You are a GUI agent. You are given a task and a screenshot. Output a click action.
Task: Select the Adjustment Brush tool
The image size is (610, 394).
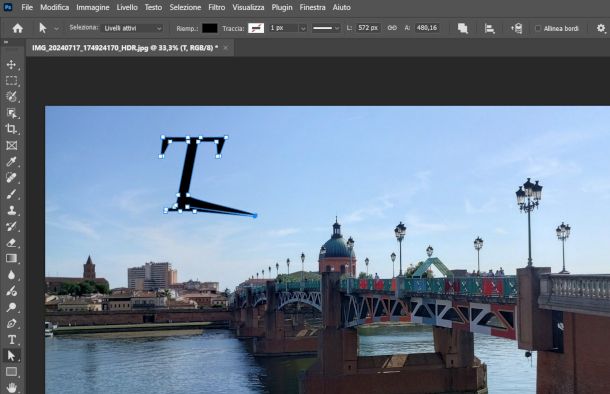pyautogui.click(x=11, y=291)
